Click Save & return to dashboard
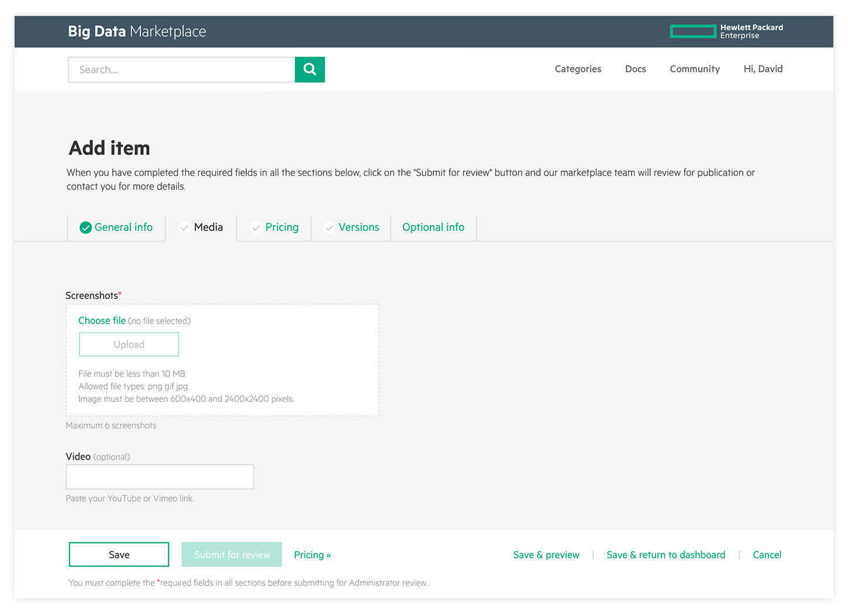The height and width of the screenshot is (616, 848). 666,555
